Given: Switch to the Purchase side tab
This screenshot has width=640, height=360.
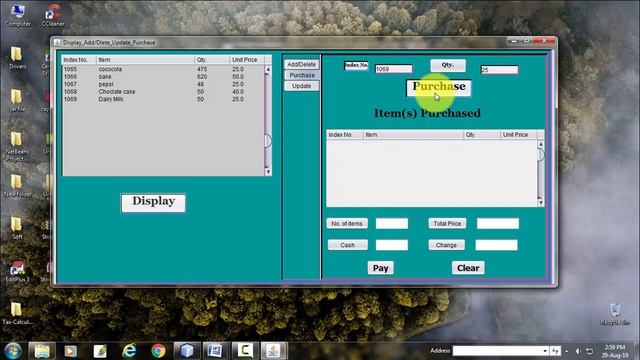Looking at the screenshot, I should pyautogui.click(x=302, y=75).
